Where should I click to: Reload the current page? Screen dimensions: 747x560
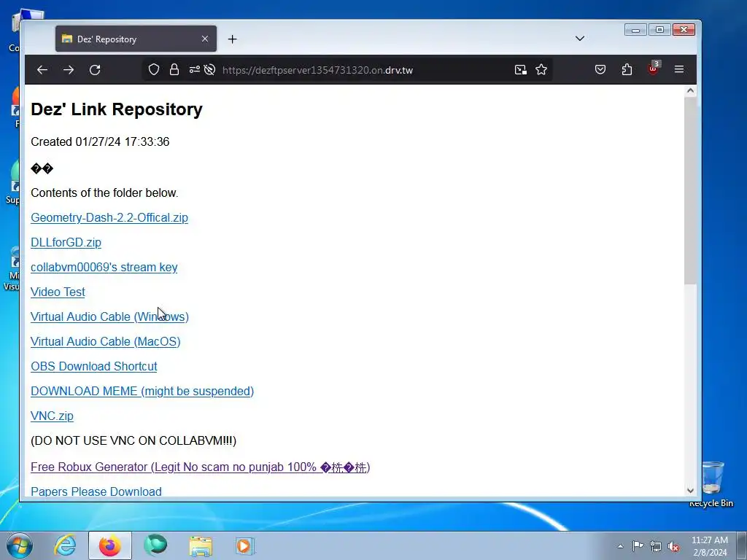[x=95, y=70]
